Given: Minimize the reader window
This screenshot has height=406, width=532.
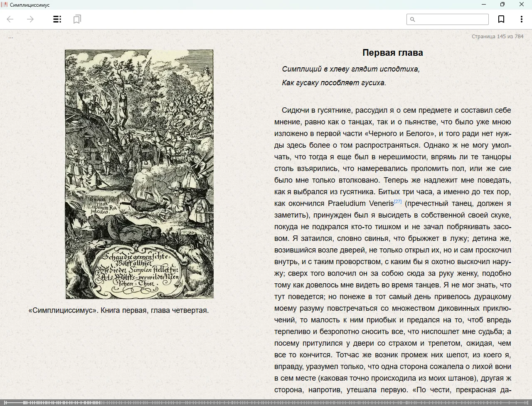Looking at the screenshot, I should click(483, 5).
